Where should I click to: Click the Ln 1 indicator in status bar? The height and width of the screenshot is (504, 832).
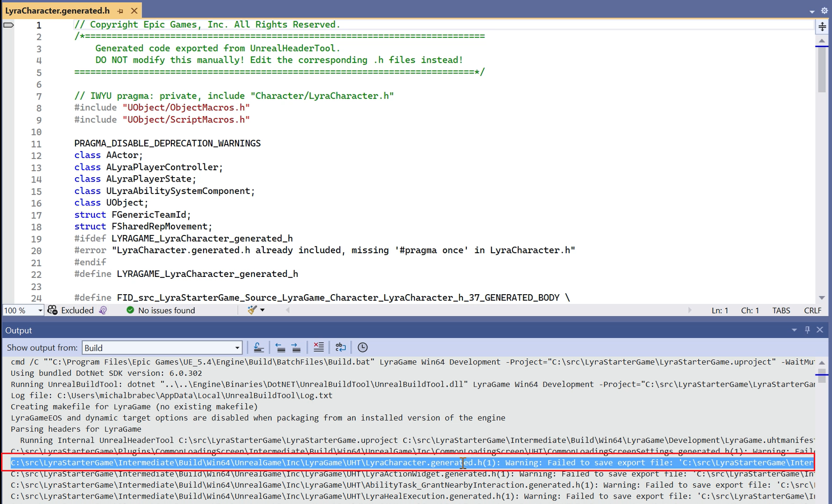click(x=719, y=310)
